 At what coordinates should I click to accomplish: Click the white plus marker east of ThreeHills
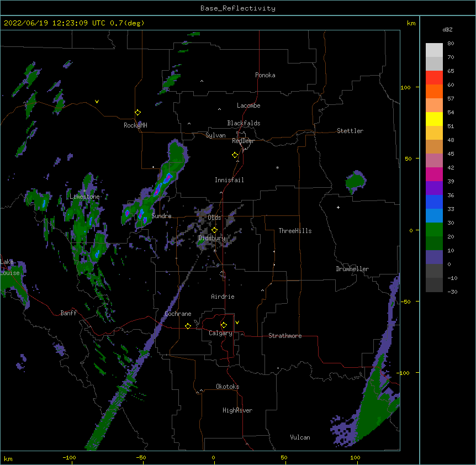338,207
